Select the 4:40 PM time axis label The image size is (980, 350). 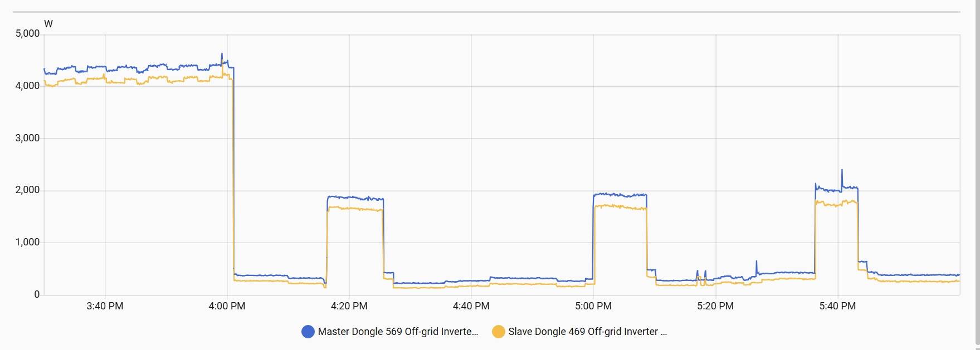coord(471,306)
